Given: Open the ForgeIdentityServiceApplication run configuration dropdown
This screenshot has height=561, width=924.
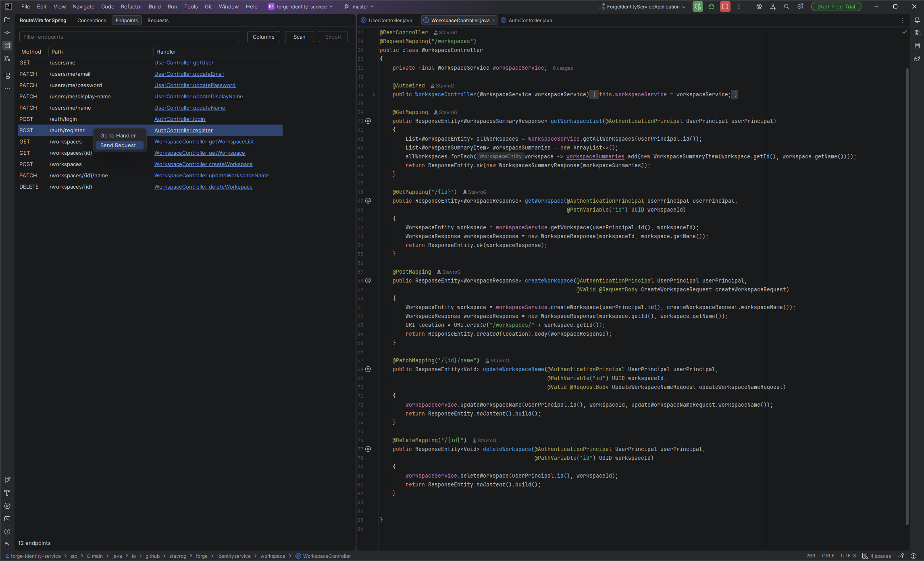Looking at the screenshot, I should point(643,6).
